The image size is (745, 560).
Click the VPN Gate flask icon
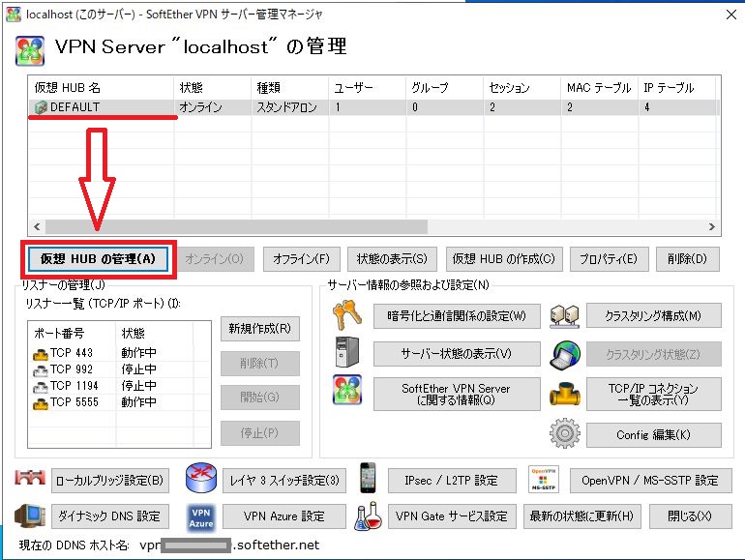coord(368,516)
